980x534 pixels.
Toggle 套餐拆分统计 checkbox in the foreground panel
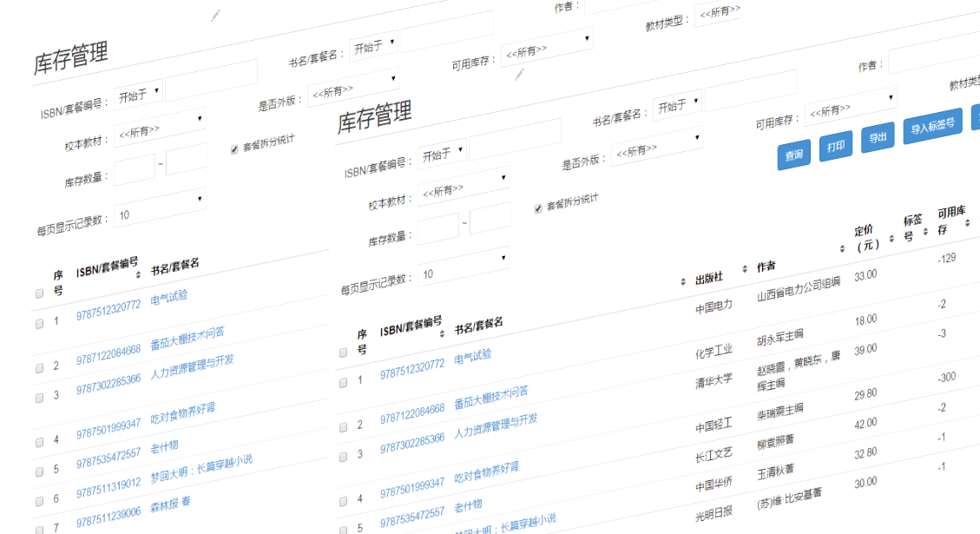(x=538, y=208)
